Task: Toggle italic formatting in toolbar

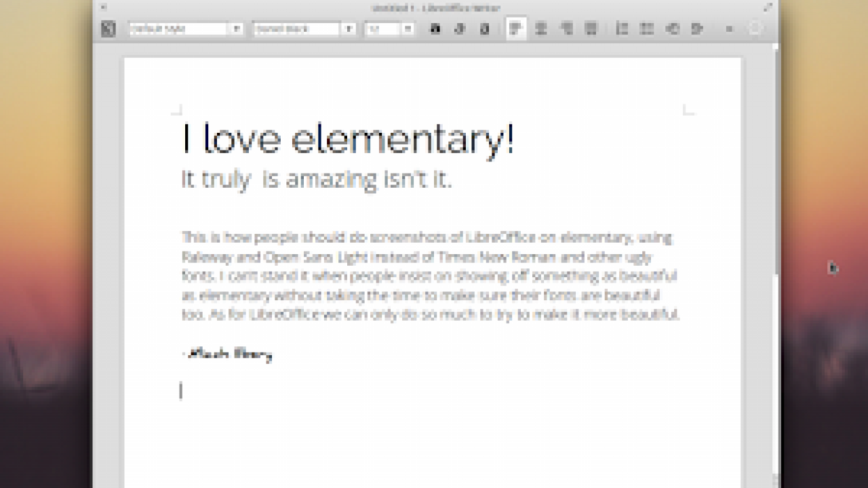Action: click(x=459, y=29)
